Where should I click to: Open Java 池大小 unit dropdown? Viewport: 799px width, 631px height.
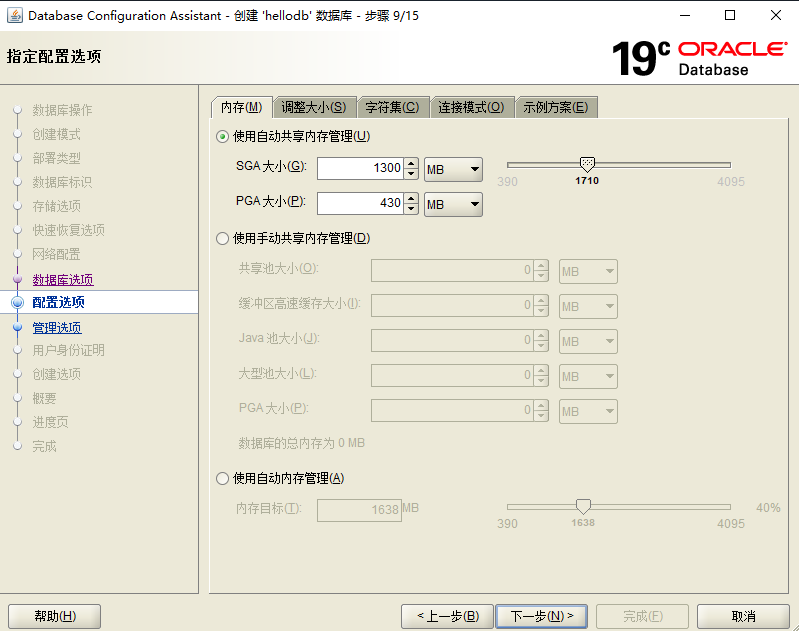[x=588, y=341]
